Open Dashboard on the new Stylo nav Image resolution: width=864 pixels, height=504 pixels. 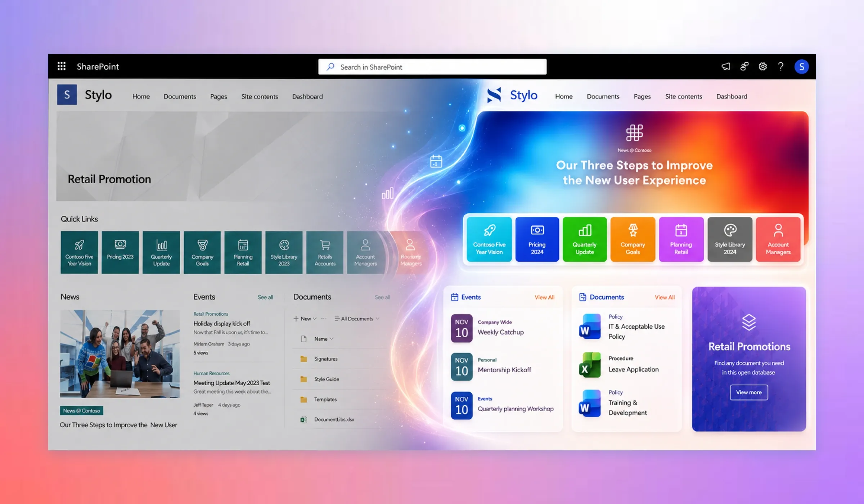732,96
